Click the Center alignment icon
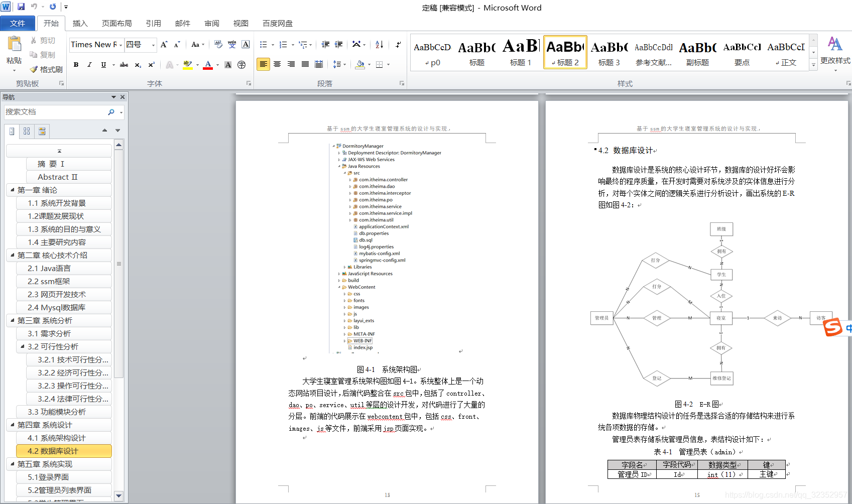This screenshot has width=852, height=504. pos(277,64)
